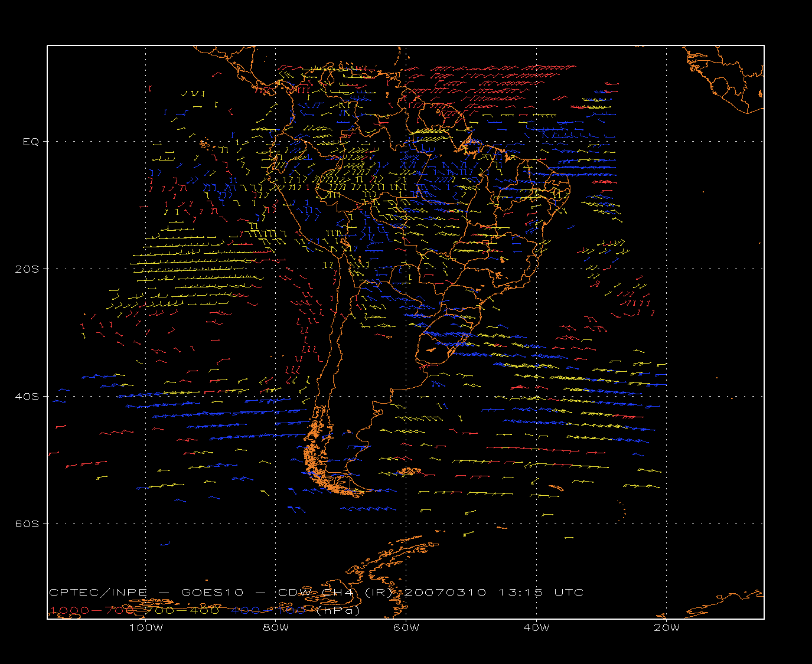Click the EQ latitude axis label
This screenshot has height=664, width=812.
tap(31, 142)
